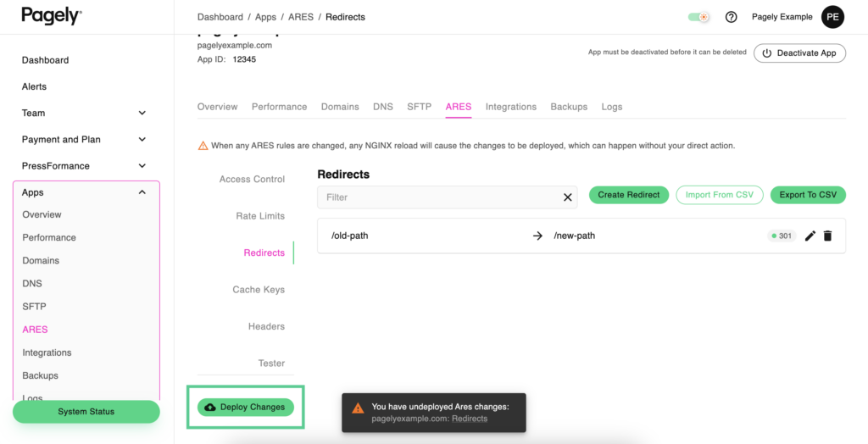
Task: Switch to the SFTP tab
Action: pos(419,107)
